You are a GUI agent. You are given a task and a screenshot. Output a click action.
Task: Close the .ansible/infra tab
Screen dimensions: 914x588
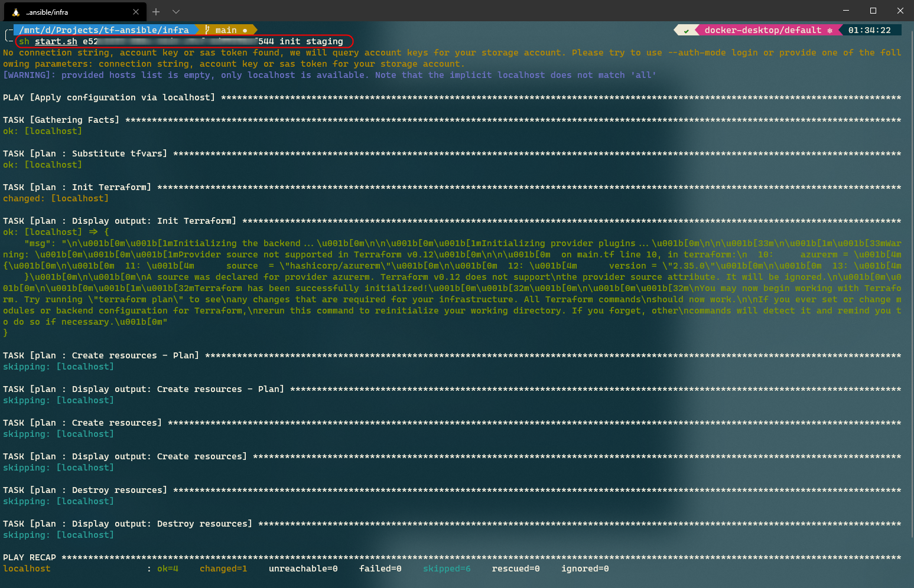point(136,12)
